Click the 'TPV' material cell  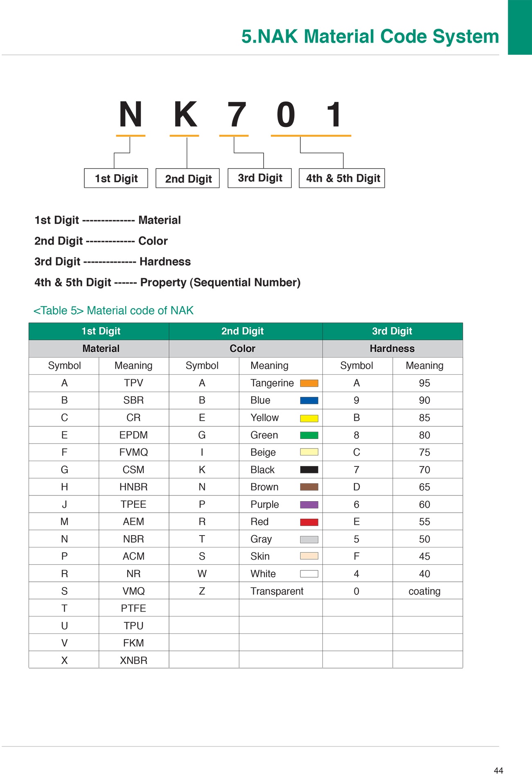[x=134, y=383]
